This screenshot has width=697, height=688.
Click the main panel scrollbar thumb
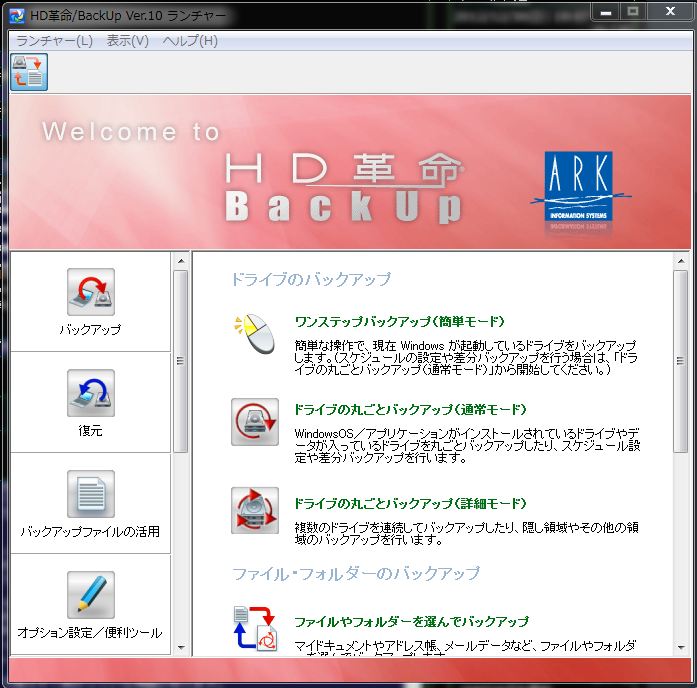tap(681, 361)
